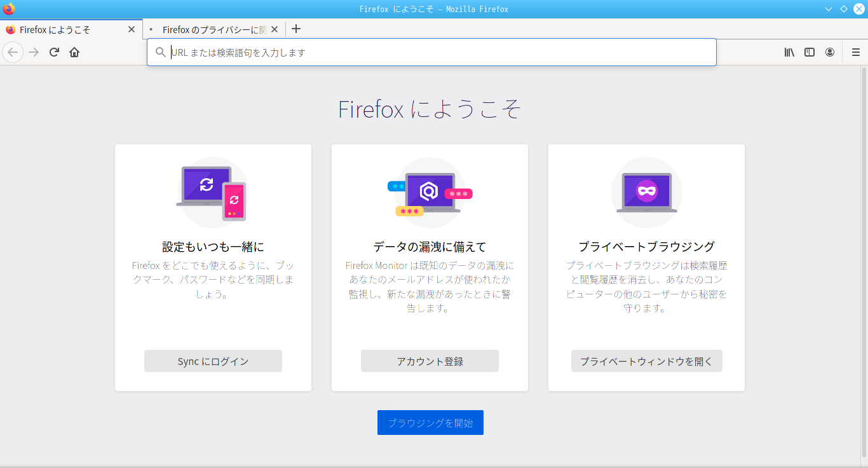Click the Firefox logo in title bar
The height and width of the screenshot is (468, 868).
9,9
